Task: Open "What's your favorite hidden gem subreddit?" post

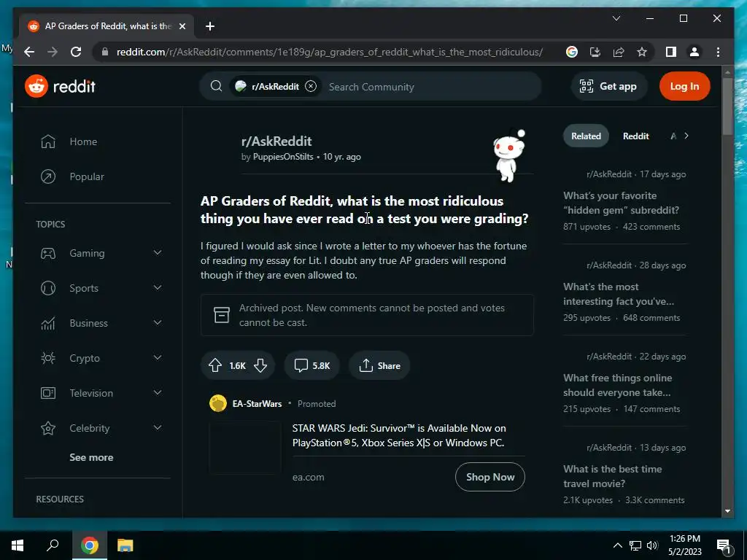Action: pyautogui.click(x=622, y=203)
